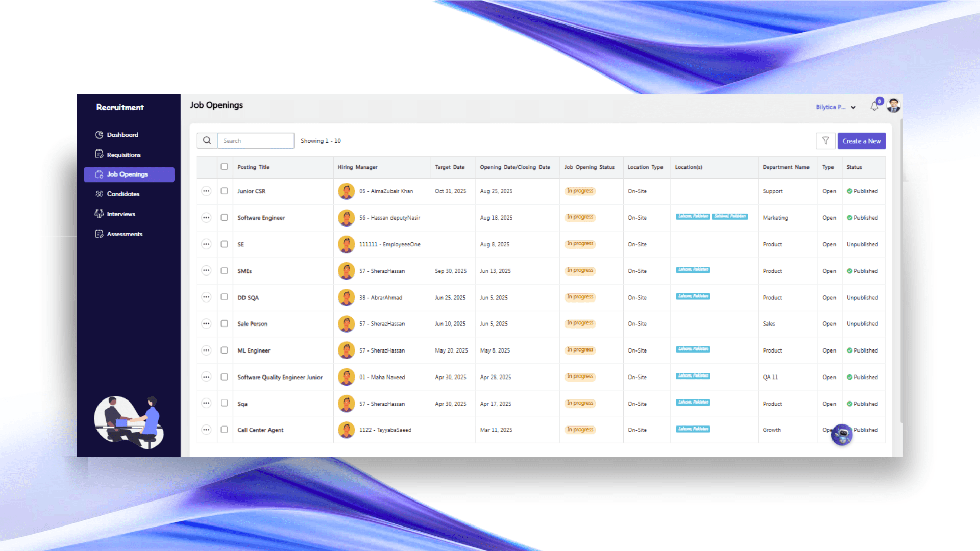Expand options menu for Sqa row
This screenshot has width=980, height=551.
(206, 404)
